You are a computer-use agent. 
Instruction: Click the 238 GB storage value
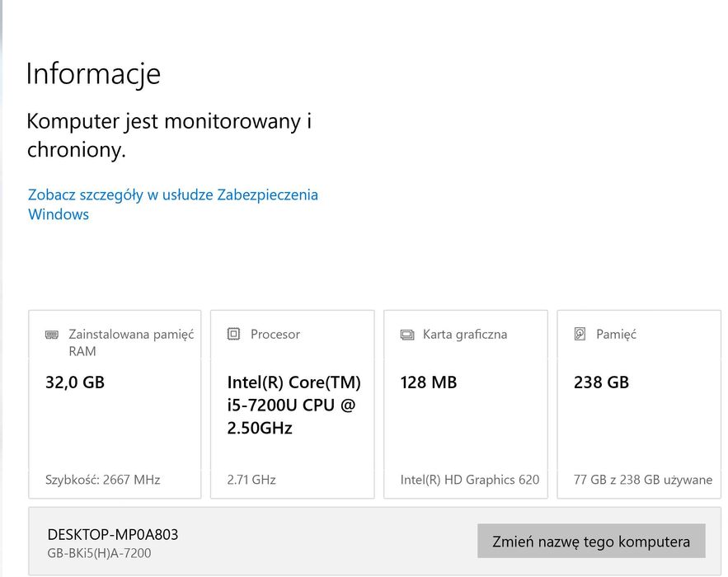[x=601, y=382]
